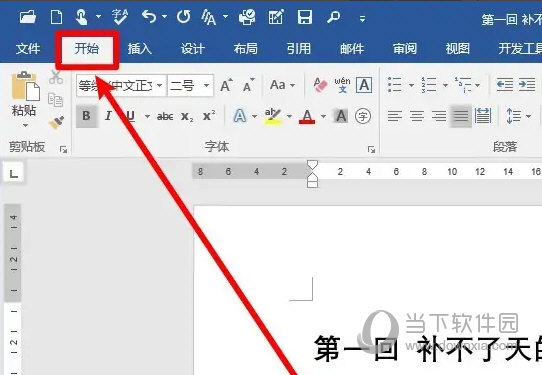
Task: Insert enclosed character (circled 字)
Action: click(x=363, y=116)
